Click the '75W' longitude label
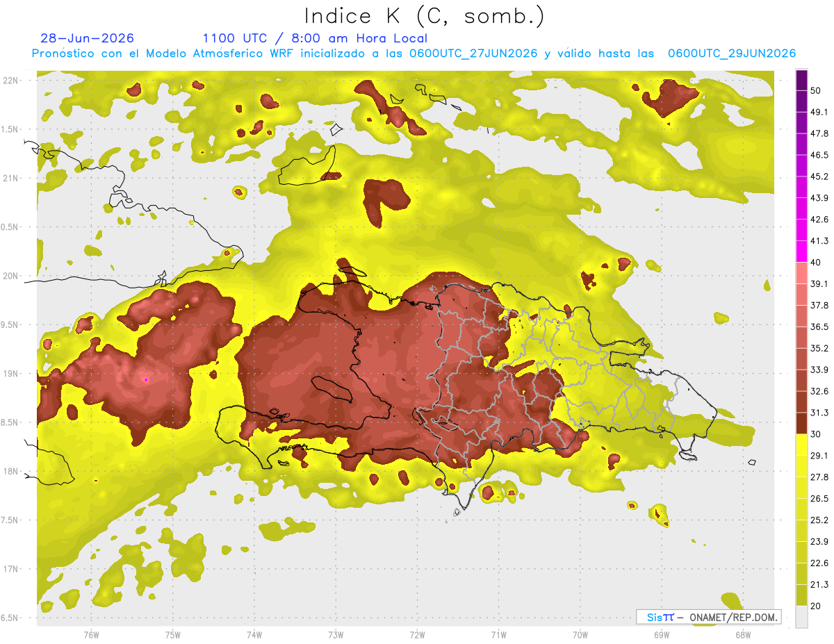The width and height of the screenshot is (834, 644). [172, 634]
